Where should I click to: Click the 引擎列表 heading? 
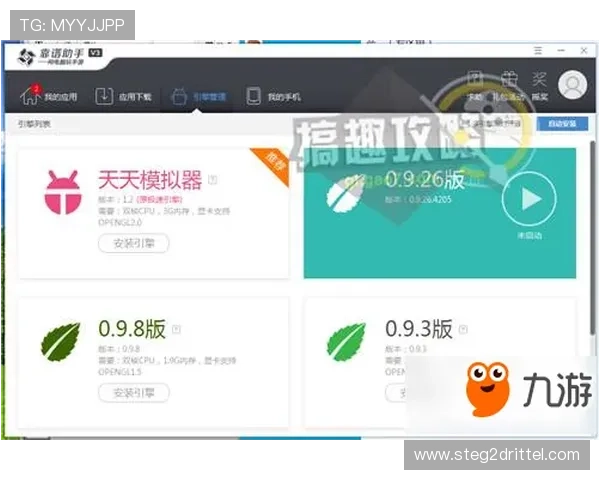pyautogui.click(x=34, y=124)
